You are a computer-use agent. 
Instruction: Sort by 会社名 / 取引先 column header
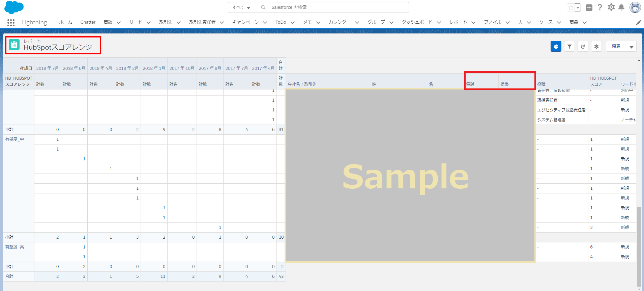coord(302,84)
